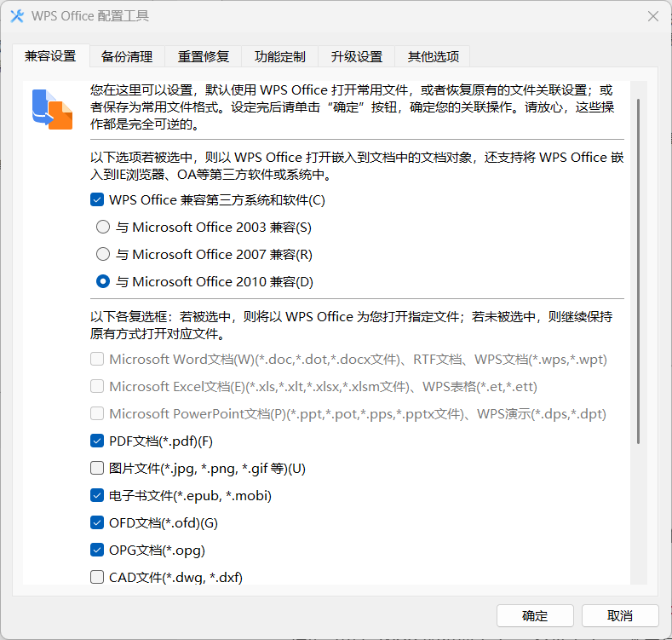Switch to the 其他选项 tab
The width and height of the screenshot is (672, 640).
click(434, 56)
